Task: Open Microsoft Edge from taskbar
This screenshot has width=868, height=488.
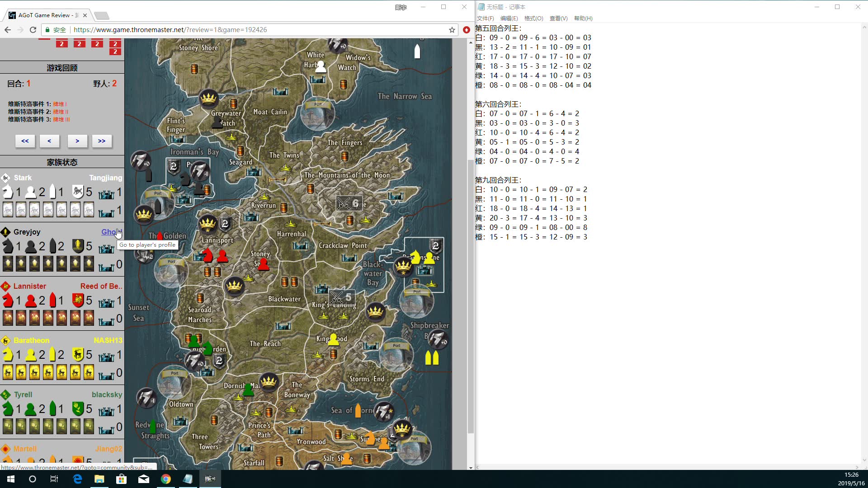Action: pyautogui.click(x=77, y=479)
